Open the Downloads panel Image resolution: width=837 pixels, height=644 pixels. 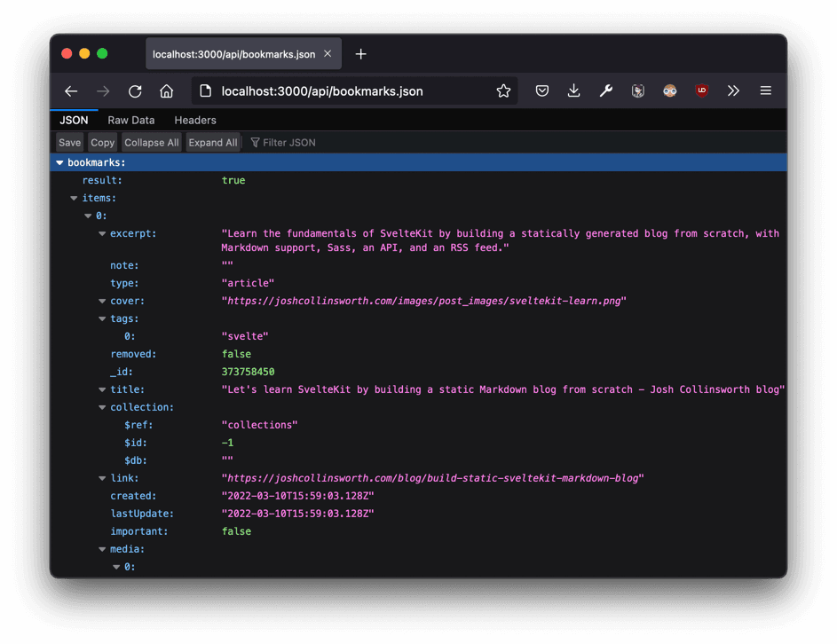click(x=574, y=91)
